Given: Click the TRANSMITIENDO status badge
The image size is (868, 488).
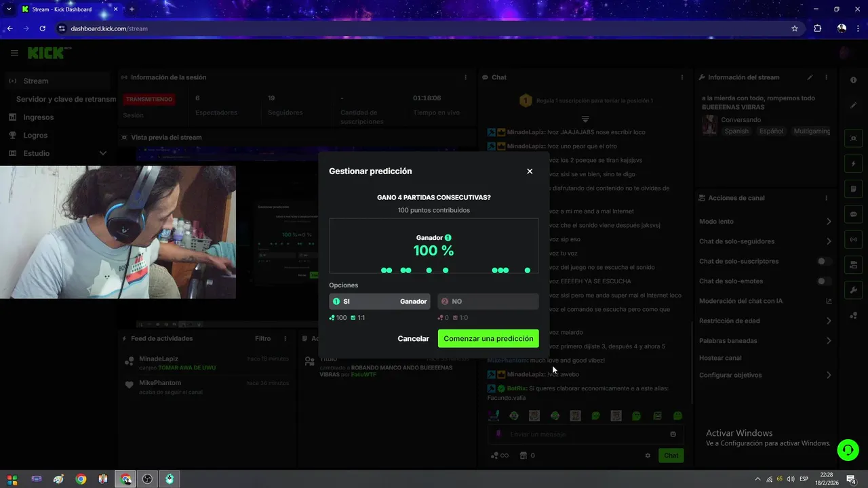Looking at the screenshot, I should [149, 99].
